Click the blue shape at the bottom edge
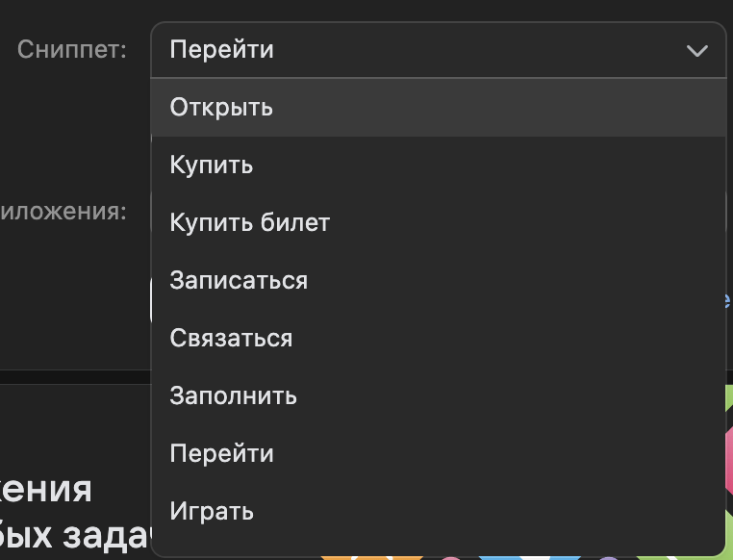The width and height of the screenshot is (733, 560). 500,556
